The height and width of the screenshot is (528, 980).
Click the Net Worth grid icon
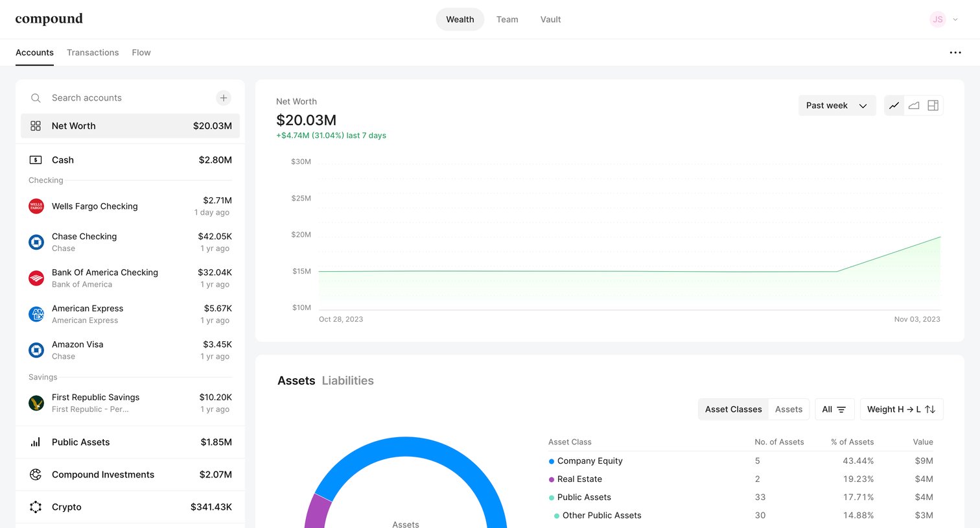36,126
